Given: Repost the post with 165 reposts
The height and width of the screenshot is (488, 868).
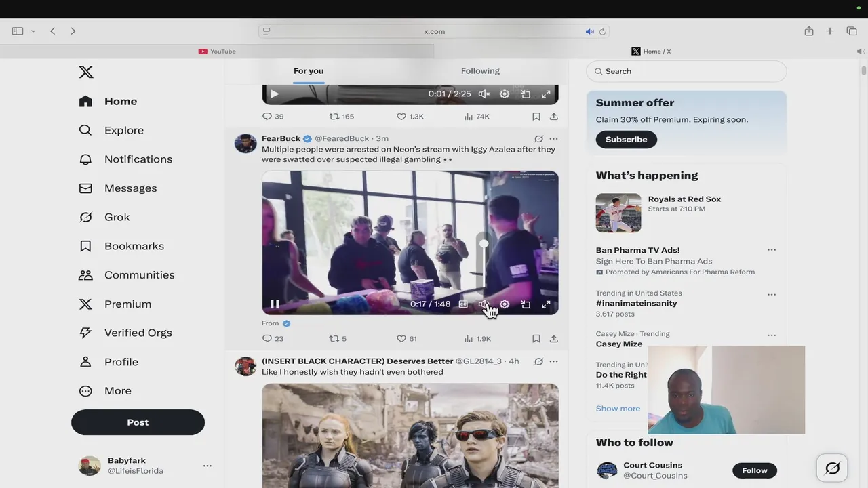Looking at the screenshot, I should [342, 117].
